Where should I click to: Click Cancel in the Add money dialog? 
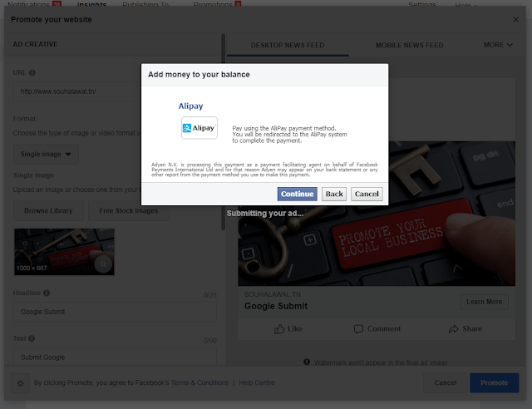(x=367, y=194)
